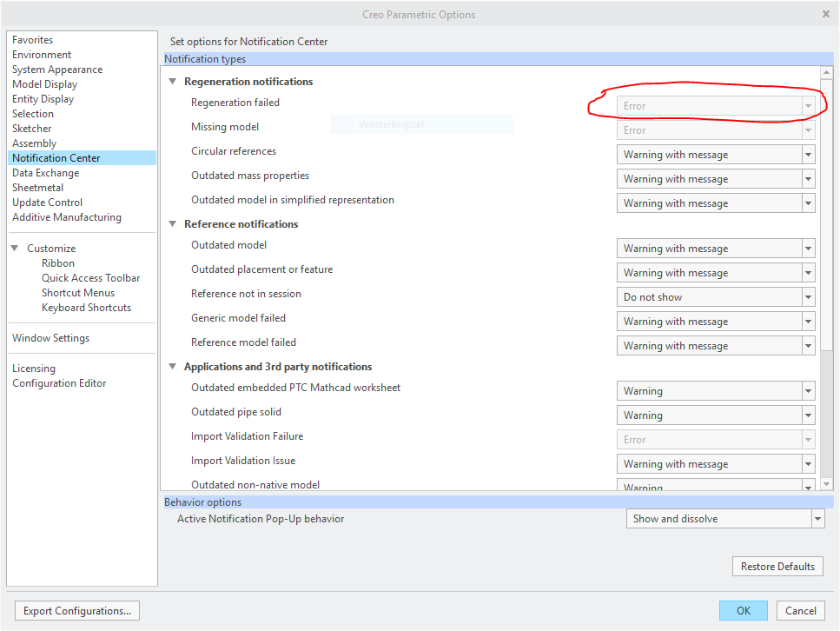
Task: Go to Licensing options
Action: [x=34, y=369]
